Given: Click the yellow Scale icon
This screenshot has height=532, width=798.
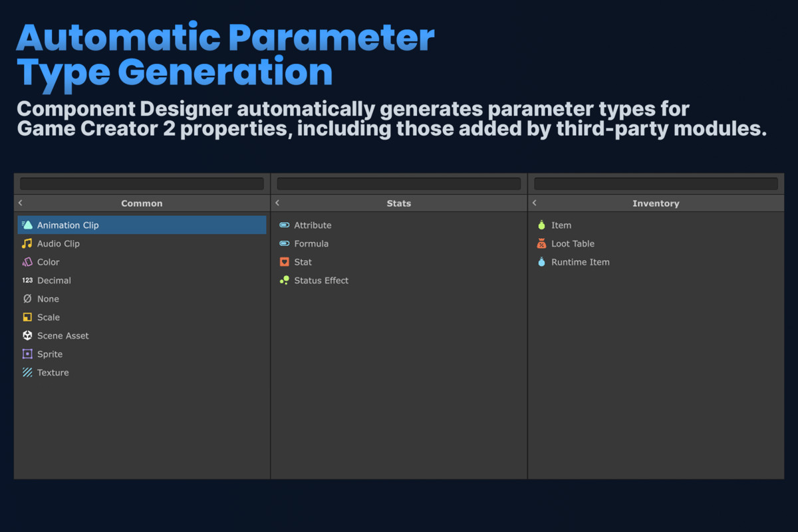Looking at the screenshot, I should tap(27, 317).
